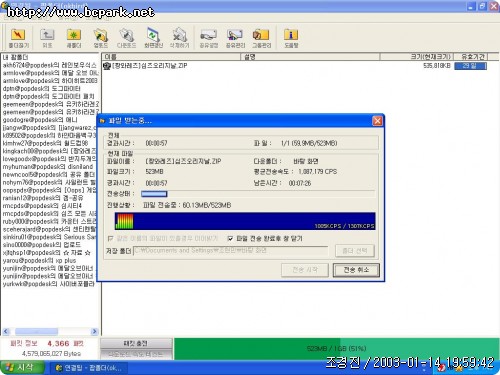Refresh the view with the 화면갱신 icon
500x375 pixels.
pos(153,38)
